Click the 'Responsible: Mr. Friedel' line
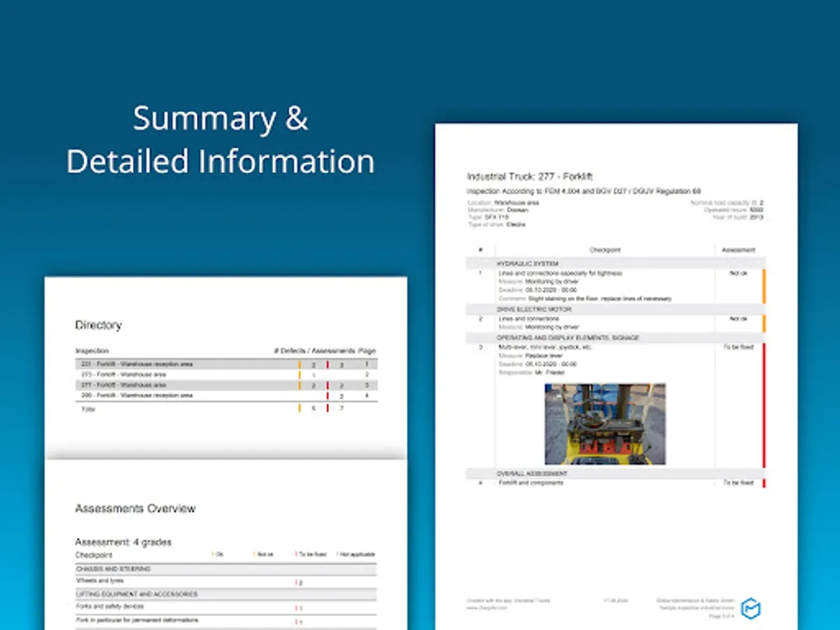 pyautogui.click(x=531, y=372)
